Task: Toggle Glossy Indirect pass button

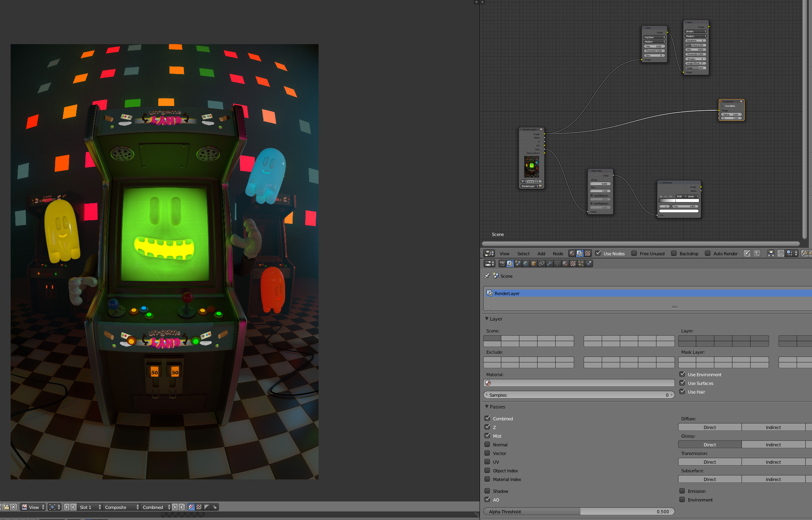Action: coord(773,444)
